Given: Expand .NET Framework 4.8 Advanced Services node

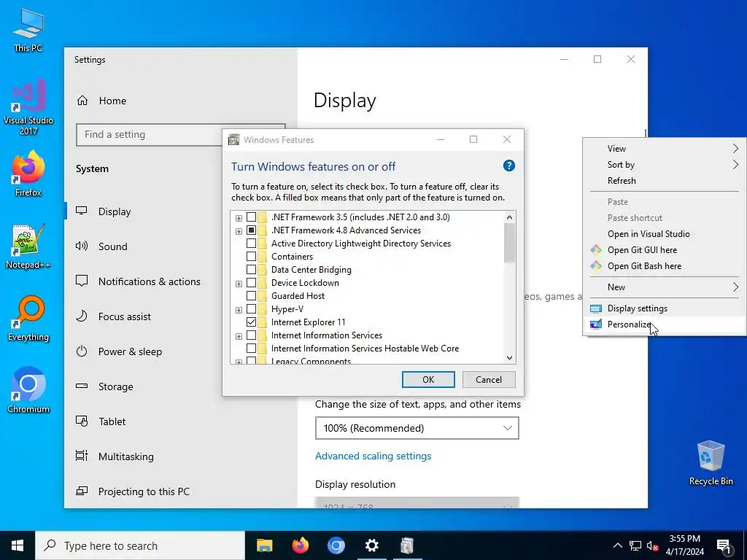Looking at the screenshot, I should (239, 231).
